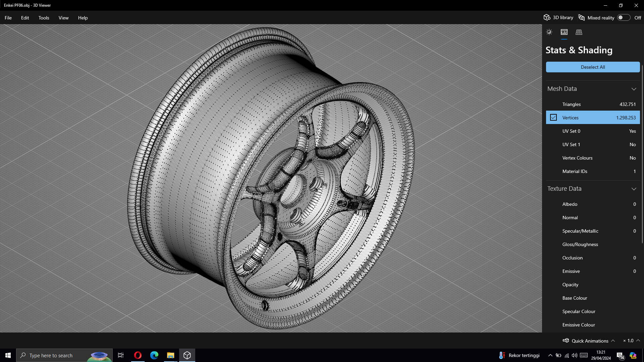Expand animation speed multiplier chevron

coord(638,341)
